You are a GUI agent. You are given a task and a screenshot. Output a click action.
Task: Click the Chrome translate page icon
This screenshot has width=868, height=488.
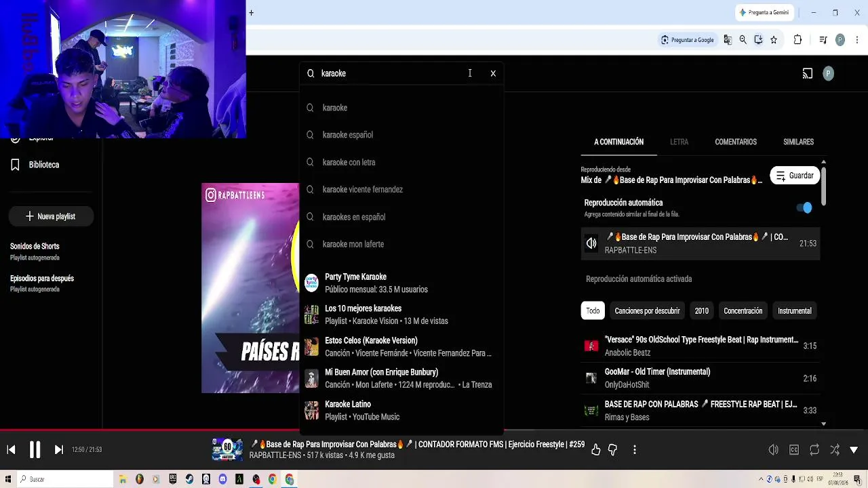tap(728, 40)
